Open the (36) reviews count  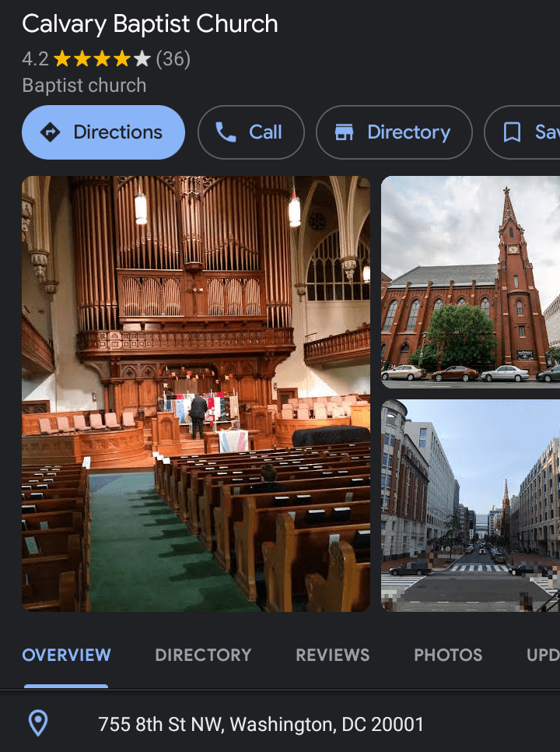(x=173, y=59)
